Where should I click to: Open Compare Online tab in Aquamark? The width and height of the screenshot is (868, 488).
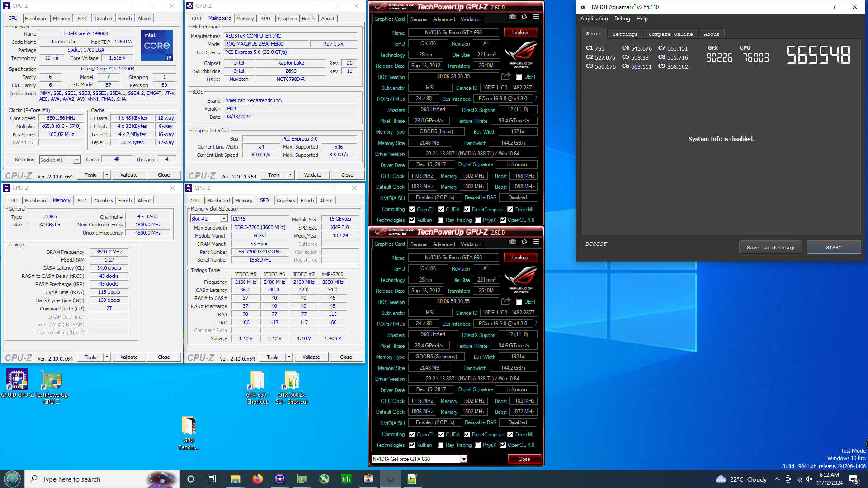point(670,34)
